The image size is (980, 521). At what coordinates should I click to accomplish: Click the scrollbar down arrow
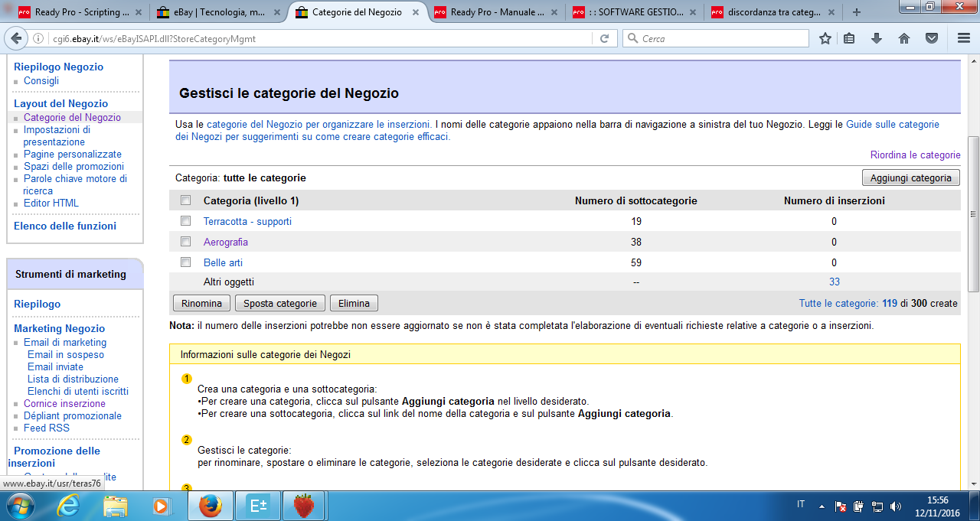(973, 484)
